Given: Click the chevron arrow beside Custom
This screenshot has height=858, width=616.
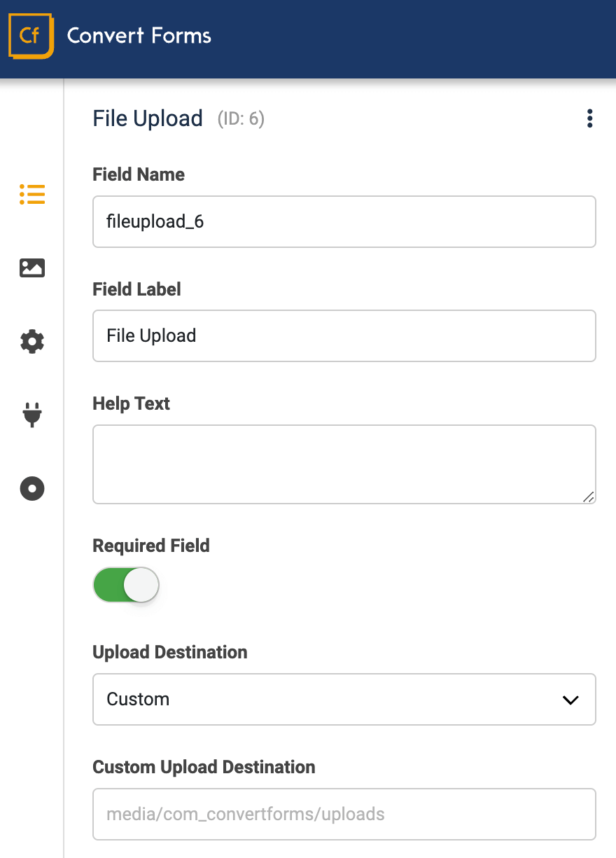Looking at the screenshot, I should click(x=570, y=700).
